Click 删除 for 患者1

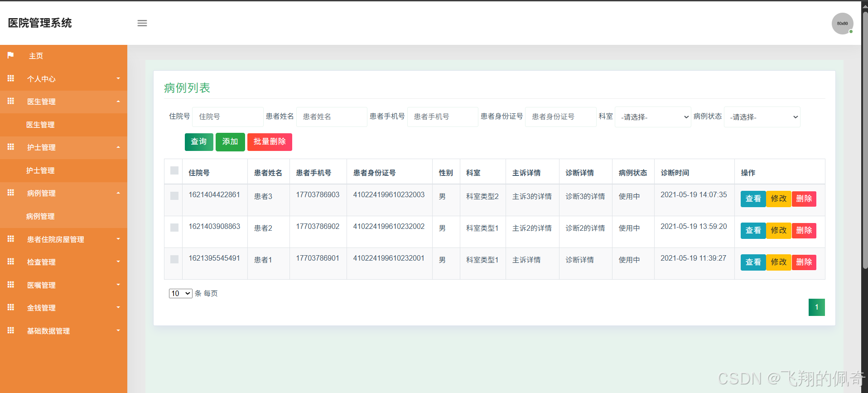pos(804,262)
